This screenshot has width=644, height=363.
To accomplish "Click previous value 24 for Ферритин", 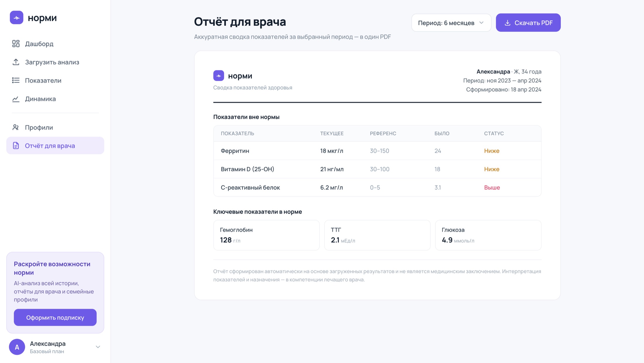I will click(x=438, y=151).
